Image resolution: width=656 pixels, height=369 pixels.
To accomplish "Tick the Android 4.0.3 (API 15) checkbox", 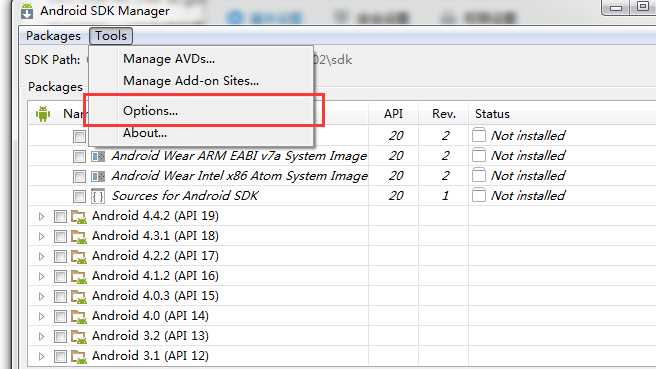I will click(x=60, y=297).
